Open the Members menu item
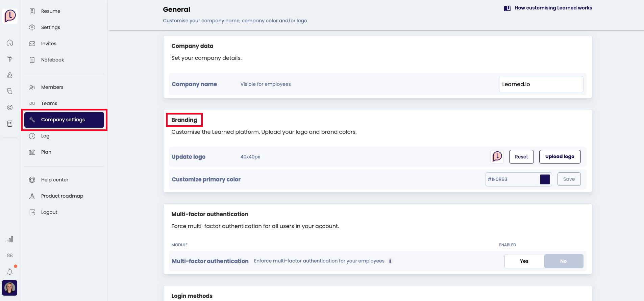This screenshot has width=644, height=301. click(52, 87)
